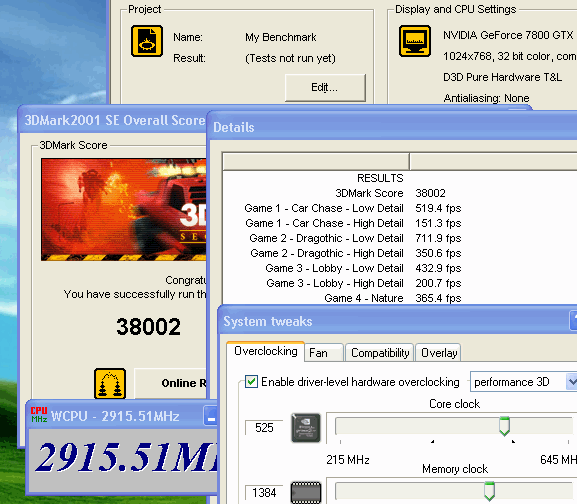This screenshot has height=504, width=577.
Task: Click the Project benchmark file icon
Action: click(x=147, y=41)
